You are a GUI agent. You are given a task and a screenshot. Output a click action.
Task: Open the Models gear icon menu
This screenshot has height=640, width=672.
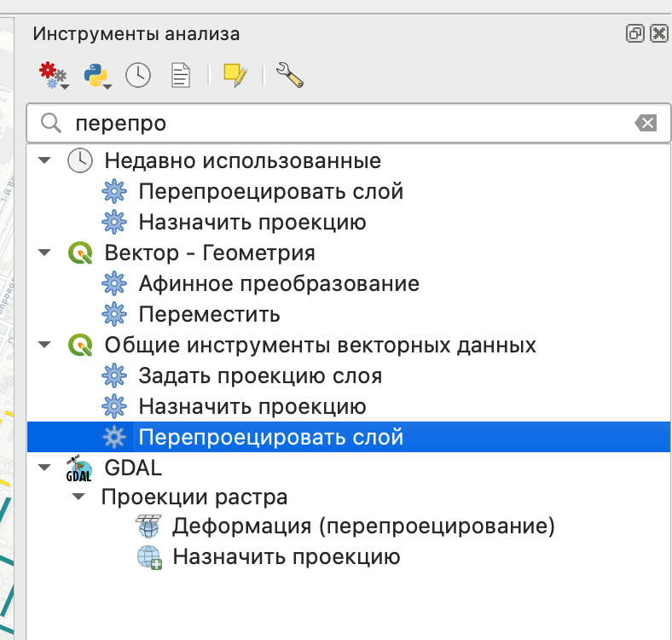53,75
